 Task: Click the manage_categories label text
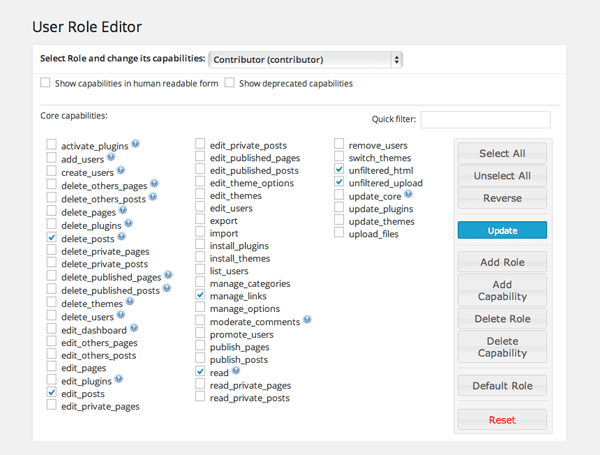(x=250, y=284)
